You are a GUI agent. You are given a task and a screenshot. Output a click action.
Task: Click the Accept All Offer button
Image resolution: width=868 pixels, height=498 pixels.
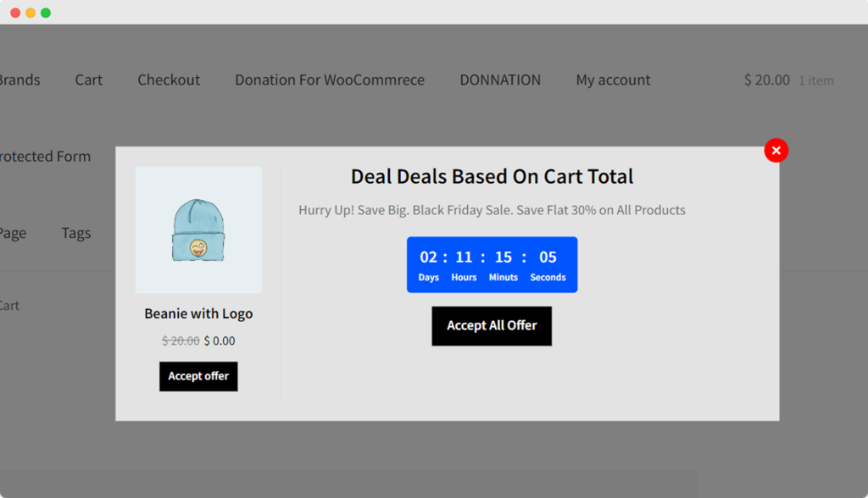(x=492, y=326)
